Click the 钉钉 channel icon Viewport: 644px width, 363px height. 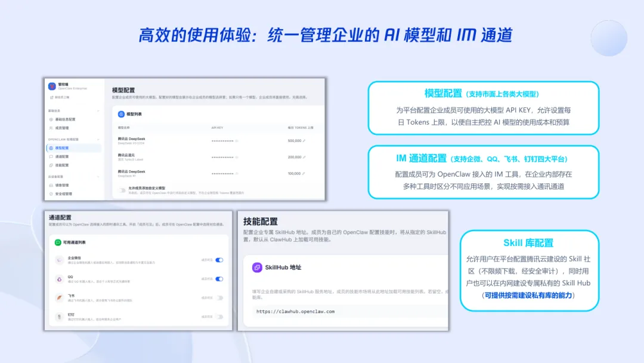click(59, 316)
